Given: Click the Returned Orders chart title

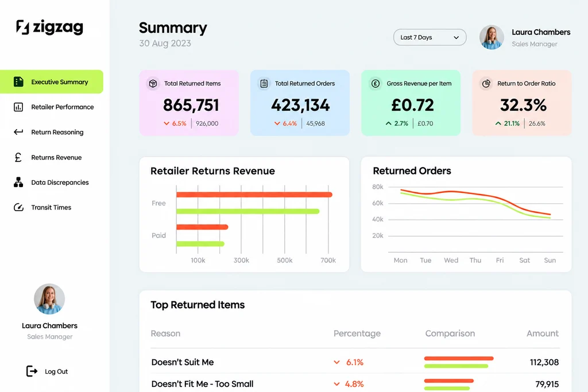Looking at the screenshot, I should point(412,171).
